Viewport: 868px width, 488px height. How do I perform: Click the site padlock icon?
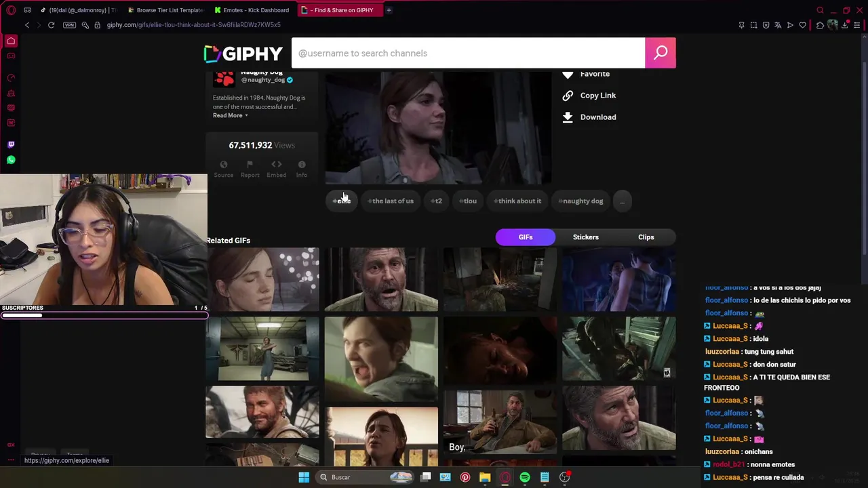pos(97,25)
